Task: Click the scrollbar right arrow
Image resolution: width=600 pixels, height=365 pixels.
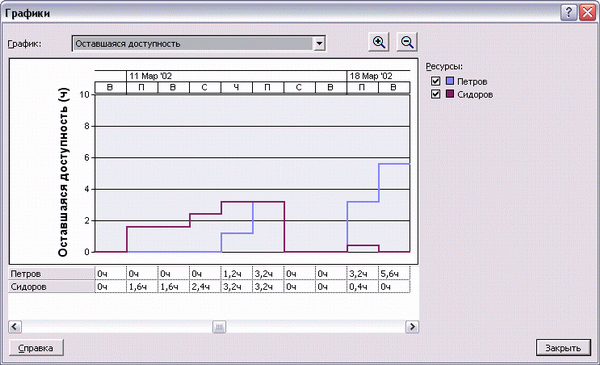Action: click(x=412, y=327)
